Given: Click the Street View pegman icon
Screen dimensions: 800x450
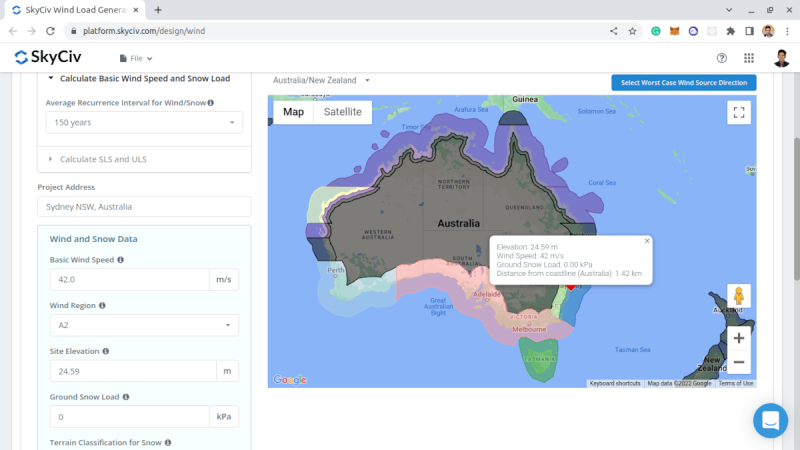Looking at the screenshot, I should coord(739,296).
